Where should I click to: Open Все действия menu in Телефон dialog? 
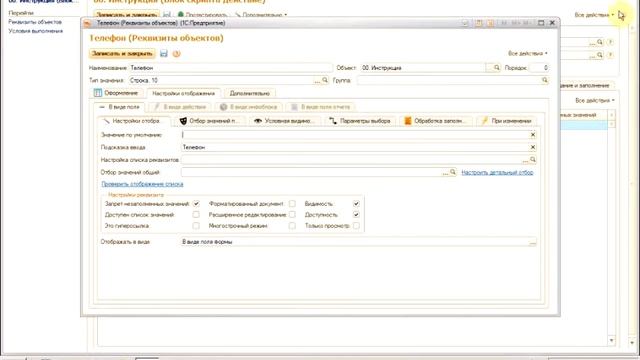(x=528, y=53)
